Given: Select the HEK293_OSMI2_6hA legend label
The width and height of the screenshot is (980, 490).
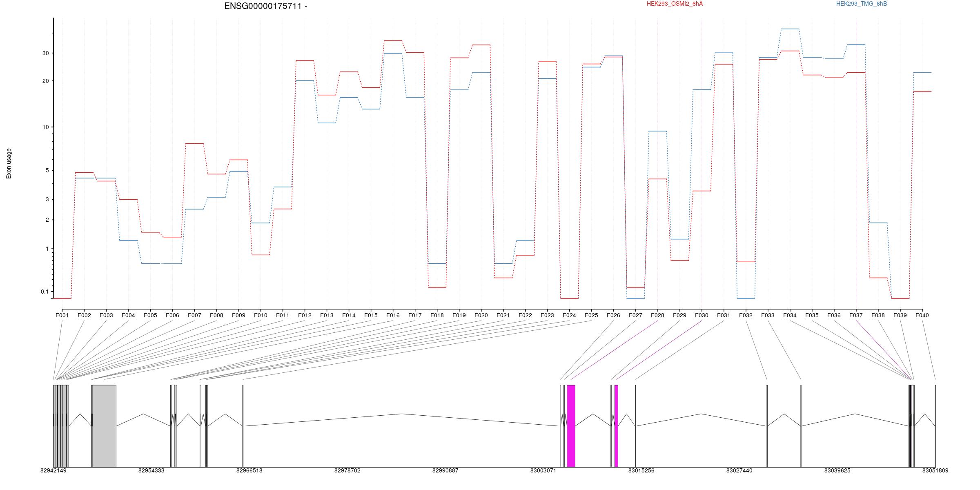Looking at the screenshot, I should 675,4.
